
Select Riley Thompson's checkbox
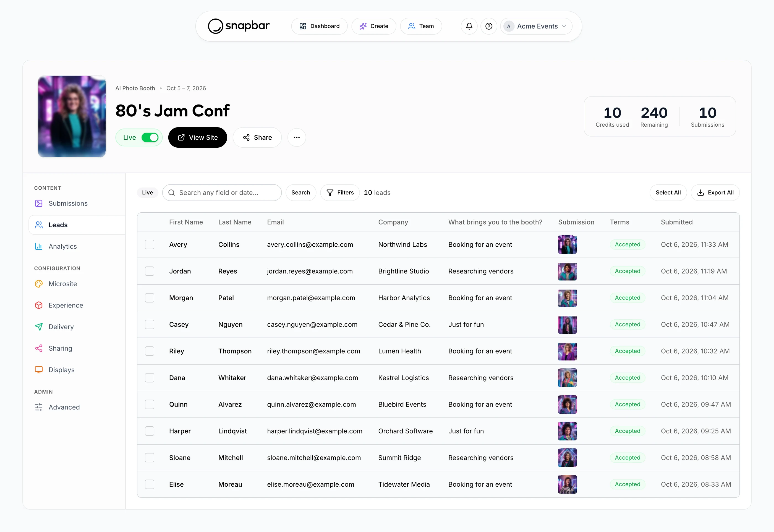pyautogui.click(x=150, y=351)
